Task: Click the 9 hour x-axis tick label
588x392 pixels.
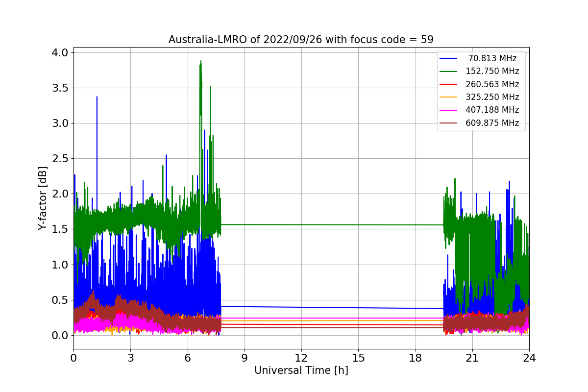Action: [x=245, y=358]
